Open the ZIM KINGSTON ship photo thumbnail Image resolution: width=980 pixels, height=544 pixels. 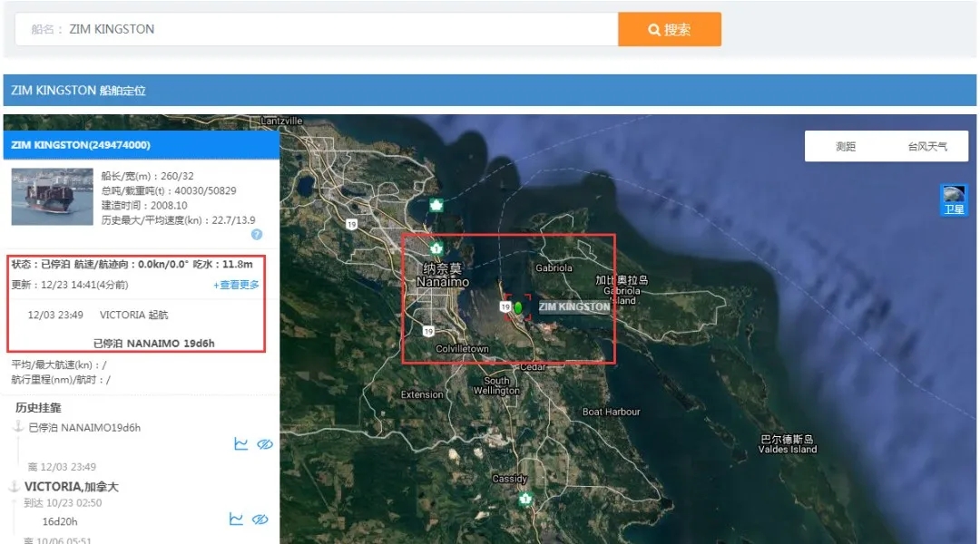click(x=52, y=196)
